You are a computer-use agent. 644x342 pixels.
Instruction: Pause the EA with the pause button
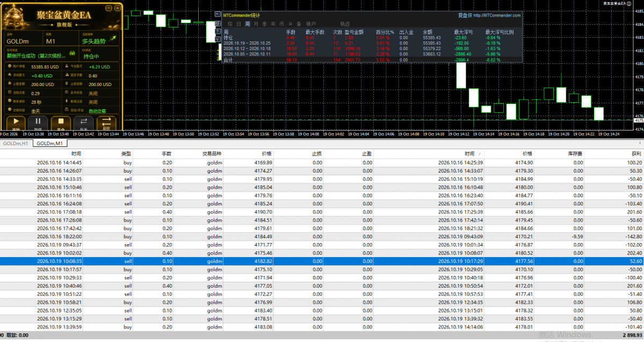click(x=38, y=122)
